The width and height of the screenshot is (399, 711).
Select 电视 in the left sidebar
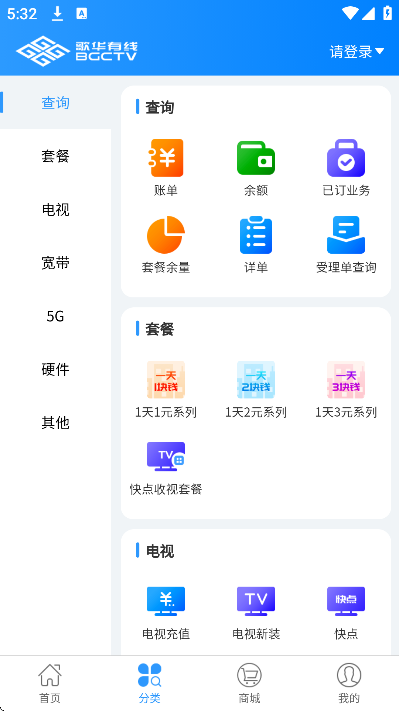click(55, 209)
